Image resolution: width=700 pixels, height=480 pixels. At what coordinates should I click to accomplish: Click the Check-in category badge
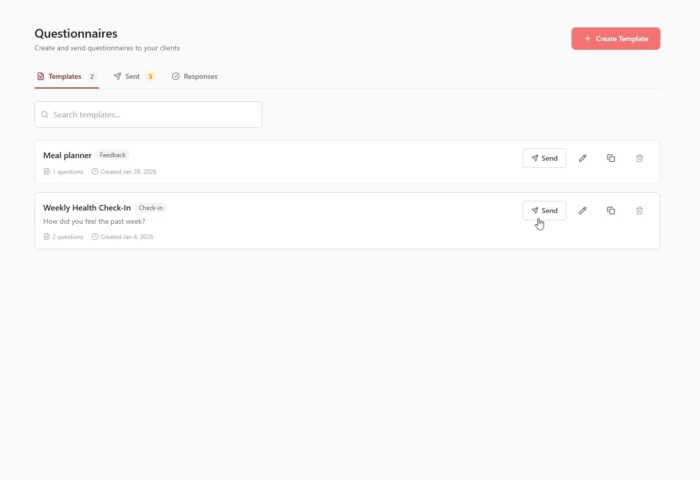pyautogui.click(x=151, y=207)
